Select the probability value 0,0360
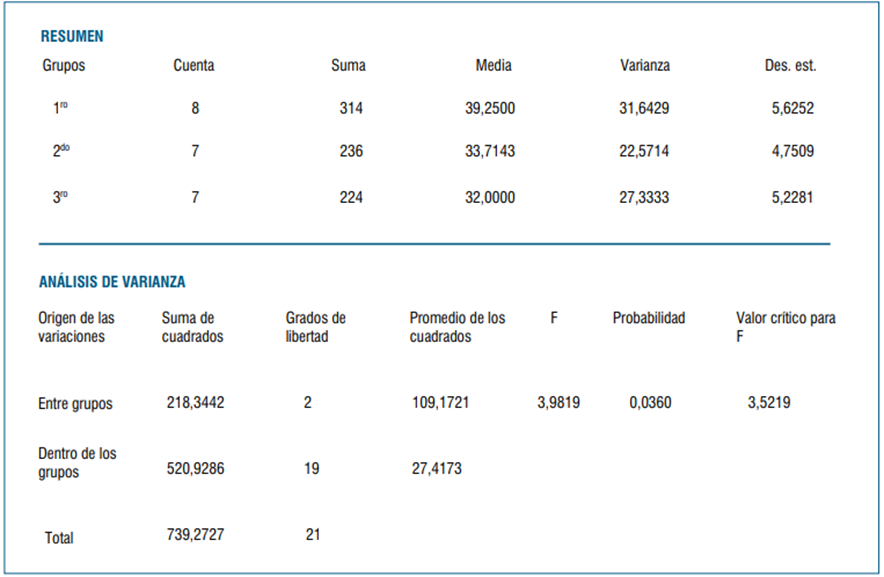The width and height of the screenshot is (884, 577). coord(651,403)
